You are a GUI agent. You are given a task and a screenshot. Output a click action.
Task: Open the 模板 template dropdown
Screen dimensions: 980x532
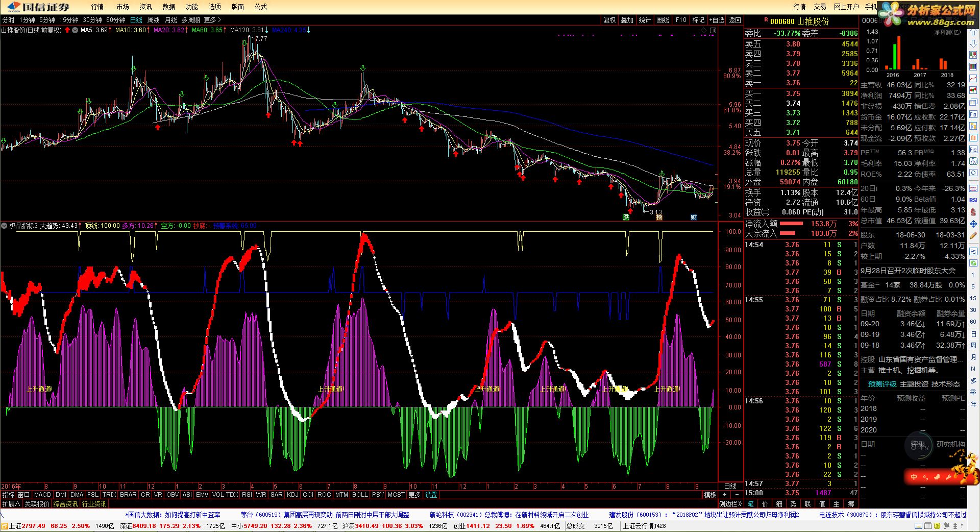(x=710, y=495)
